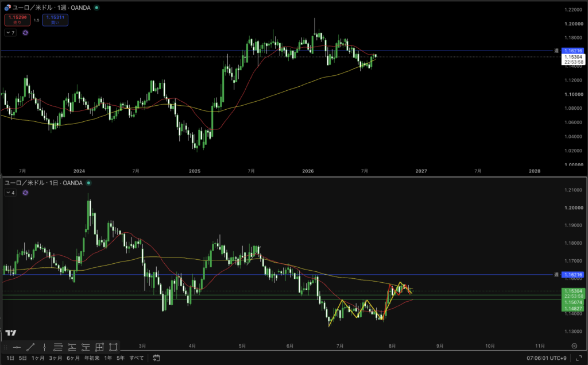The image size is (588, 365).
Task: Select the parallel lines Fibonacci tool
Action: coord(58,347)
